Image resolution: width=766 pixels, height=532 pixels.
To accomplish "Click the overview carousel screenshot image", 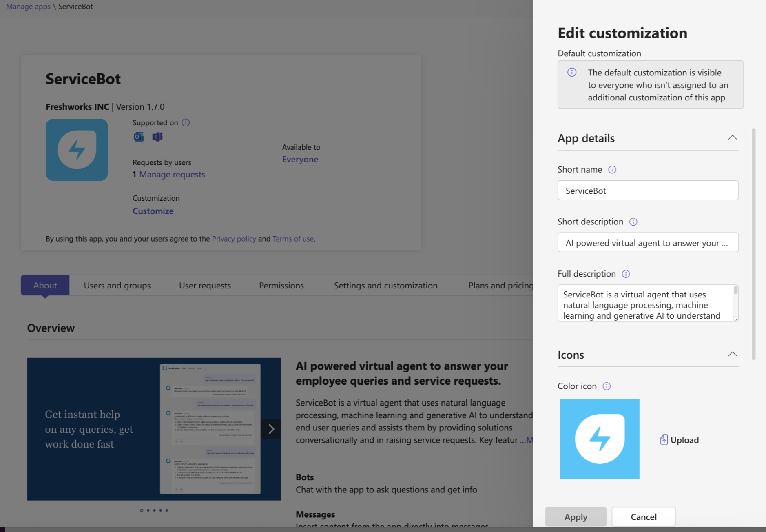I will pyautogui.click(x=154, y=429).
